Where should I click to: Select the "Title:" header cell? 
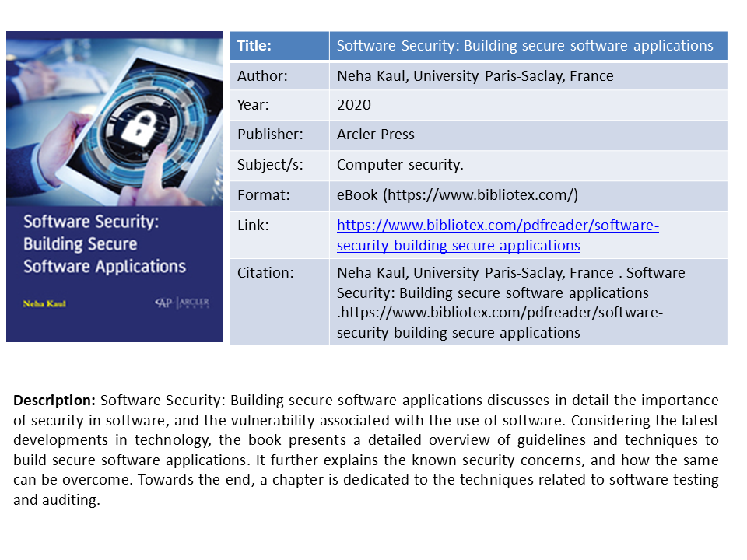click(279, 46)
